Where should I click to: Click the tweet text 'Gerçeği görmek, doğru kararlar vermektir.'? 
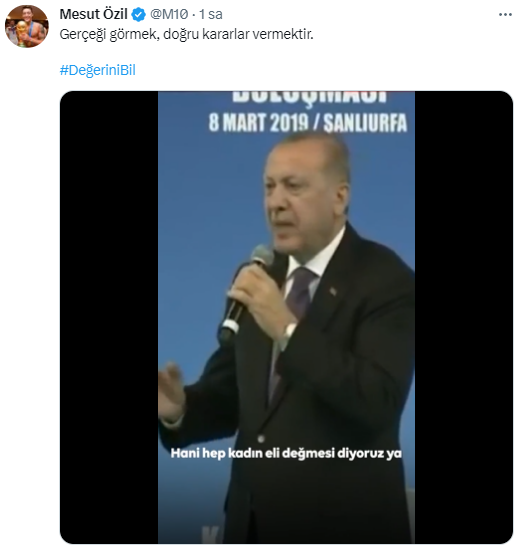click(186, 34)
